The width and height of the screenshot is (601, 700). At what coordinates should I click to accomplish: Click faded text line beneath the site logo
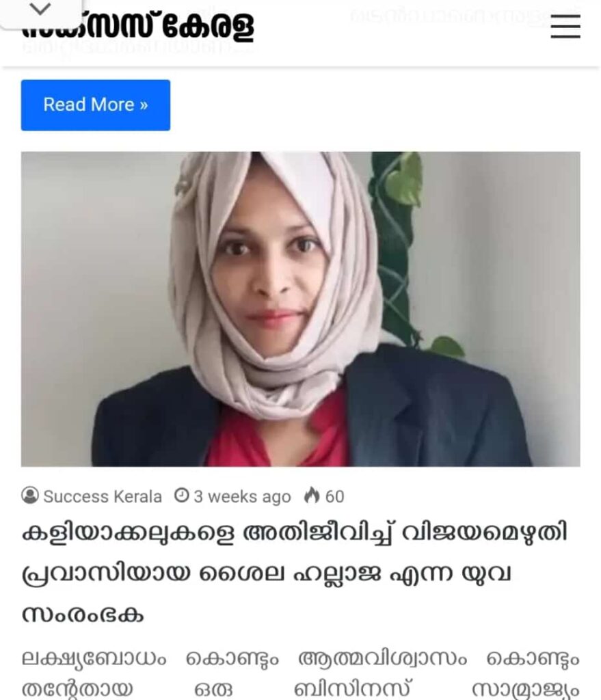[x=139, y=47]
